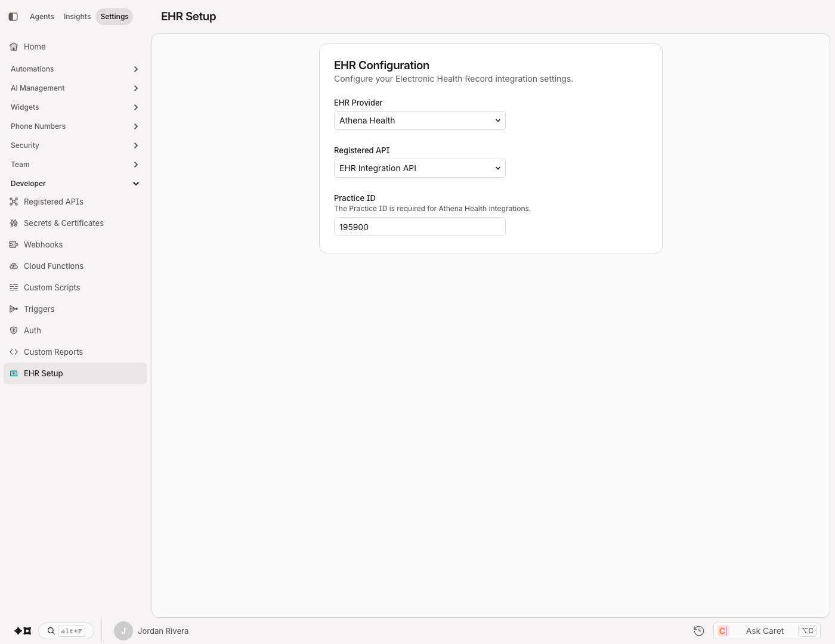835x644 pixels.
Task: Click the Custom Scripts icon
Action: [x=14, y=287]
